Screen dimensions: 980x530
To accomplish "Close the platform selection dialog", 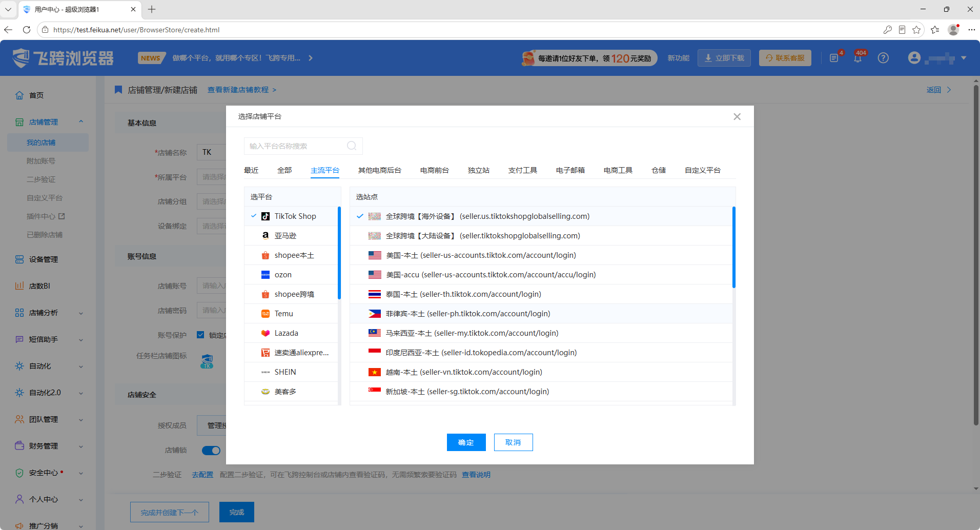I will [737, 117].
